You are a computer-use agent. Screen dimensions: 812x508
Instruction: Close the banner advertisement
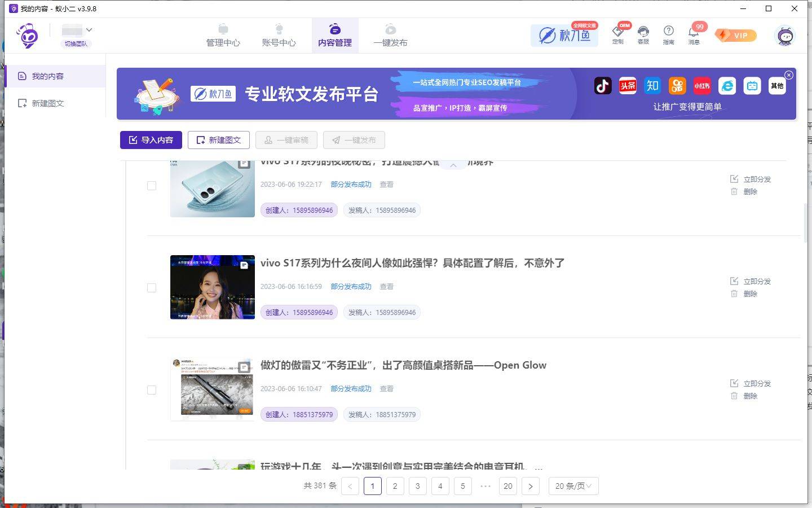(x=789, y=75)
